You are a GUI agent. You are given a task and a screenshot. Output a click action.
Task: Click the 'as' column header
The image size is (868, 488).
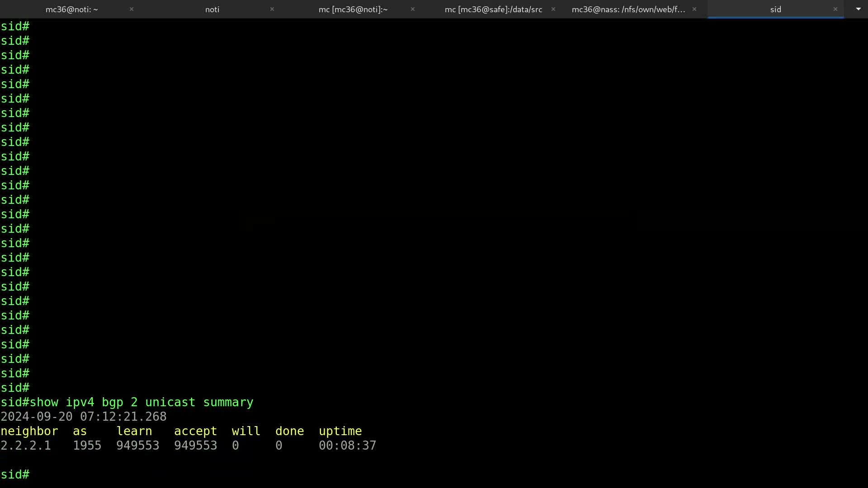point(80,431)
